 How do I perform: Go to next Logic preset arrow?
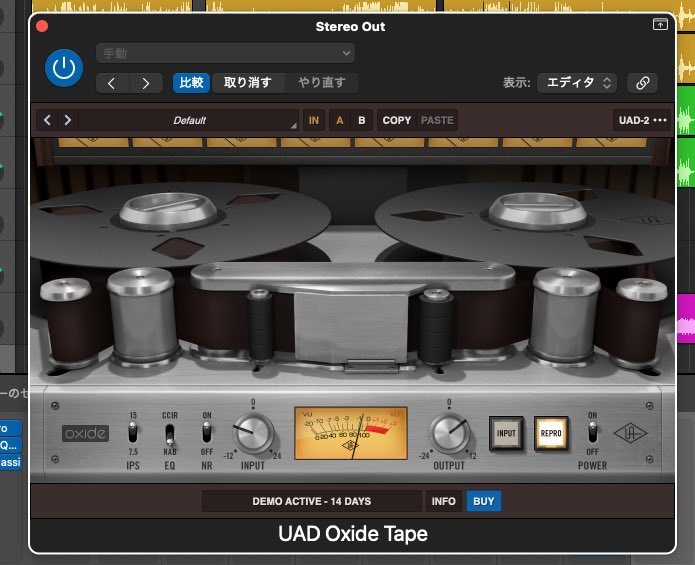coord(146,83)
